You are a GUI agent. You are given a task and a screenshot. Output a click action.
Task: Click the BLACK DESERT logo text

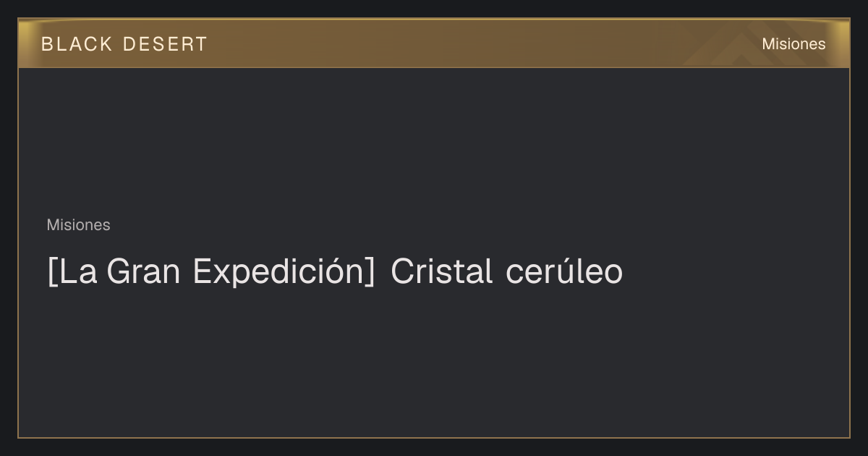pyautogui.click(x=124, y=44)
